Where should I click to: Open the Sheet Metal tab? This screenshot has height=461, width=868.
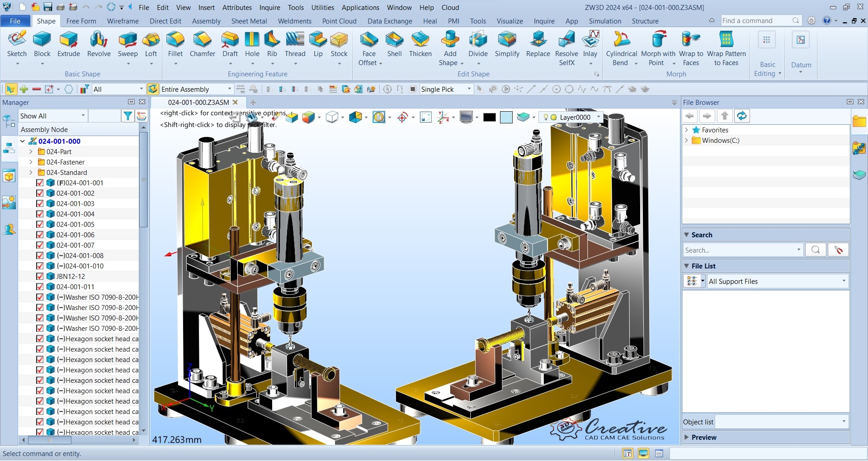coord(249,21)
